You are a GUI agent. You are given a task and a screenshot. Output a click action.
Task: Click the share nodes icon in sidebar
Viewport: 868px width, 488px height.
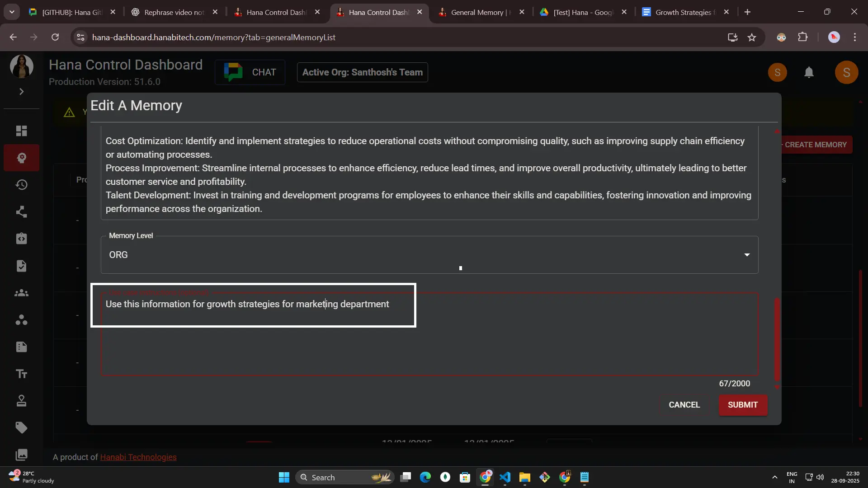[x=21, y=212]
